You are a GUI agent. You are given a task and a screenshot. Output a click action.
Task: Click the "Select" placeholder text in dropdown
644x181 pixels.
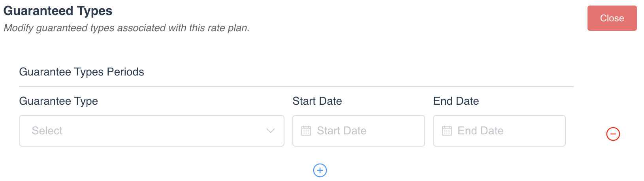pyautogui.click(x=47, y=131)
